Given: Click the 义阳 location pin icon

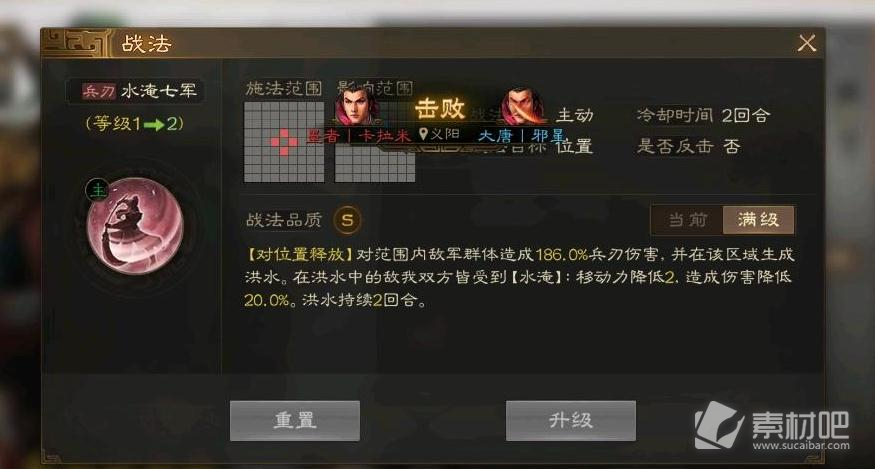Looking at the screenshot, I should click(424, 134).
